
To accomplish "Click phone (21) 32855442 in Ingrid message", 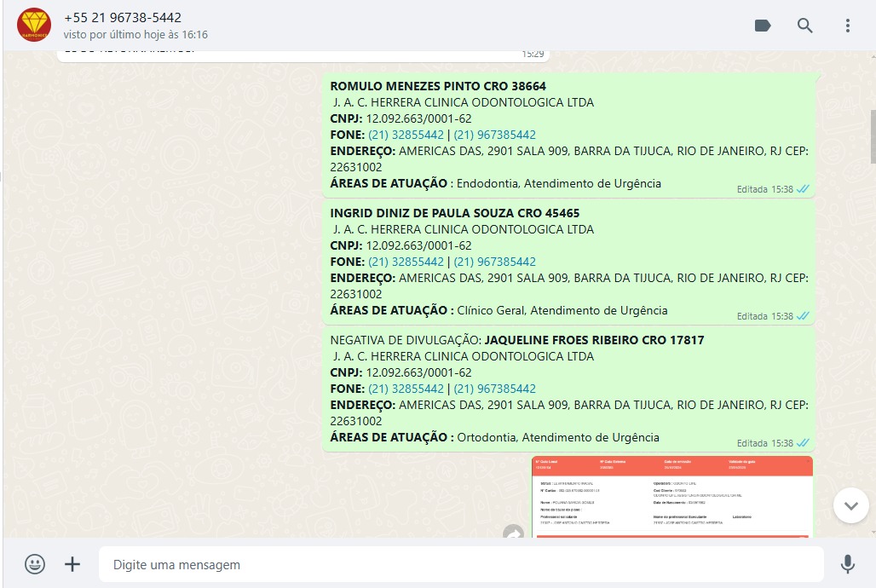I will pyautogui.click(x=406, y=262).
